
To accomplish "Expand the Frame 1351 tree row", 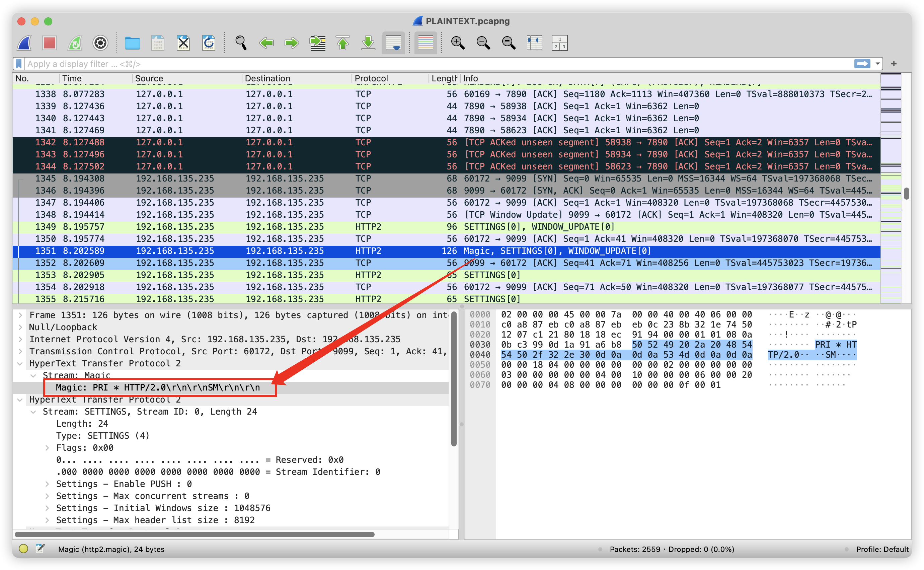I will point(21,315).
